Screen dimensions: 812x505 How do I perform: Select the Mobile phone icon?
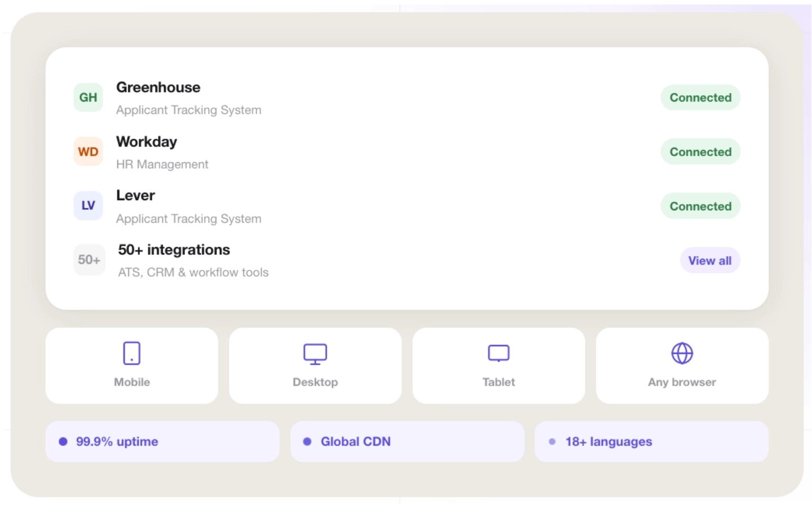[132, 353]
